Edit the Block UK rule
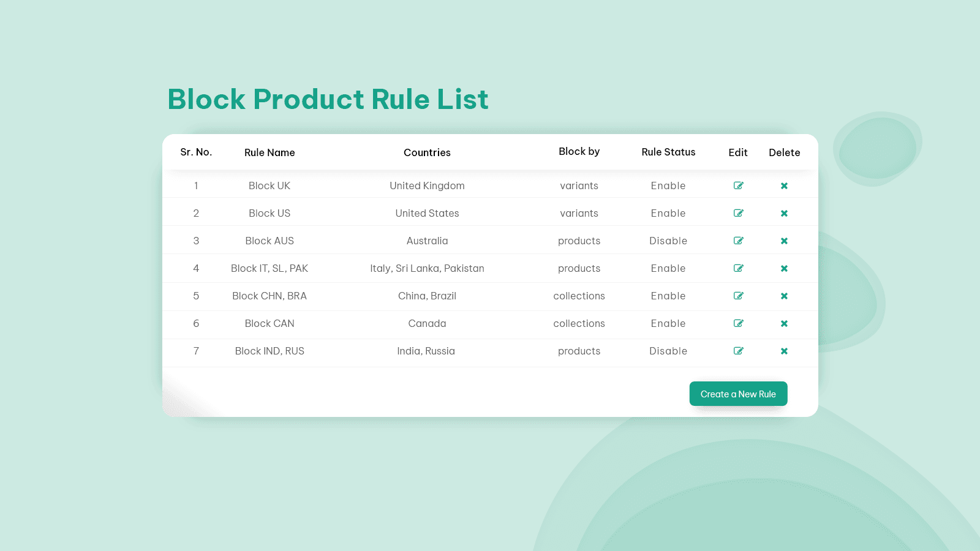 click(x=739, y=186)
